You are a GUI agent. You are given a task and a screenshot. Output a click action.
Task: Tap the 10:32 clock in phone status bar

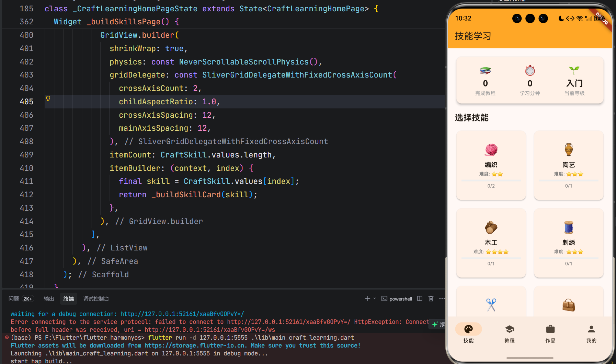coord(463,18)
